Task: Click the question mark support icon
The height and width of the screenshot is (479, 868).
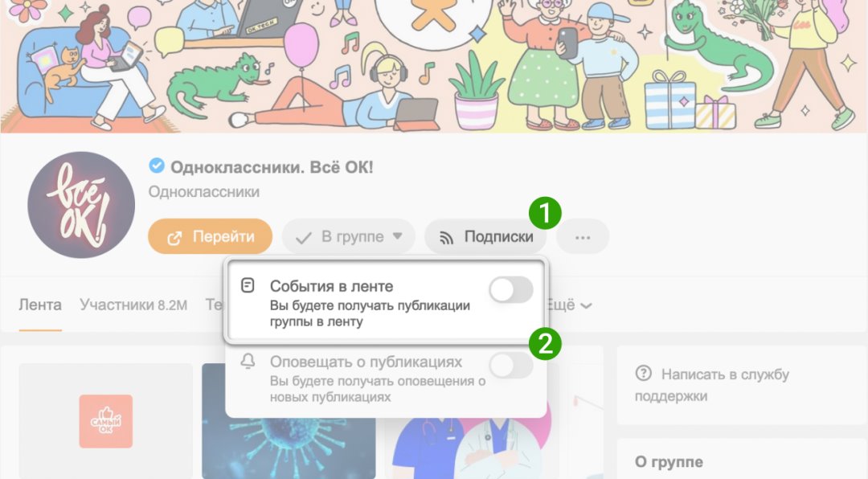Action: pos(643,374)
